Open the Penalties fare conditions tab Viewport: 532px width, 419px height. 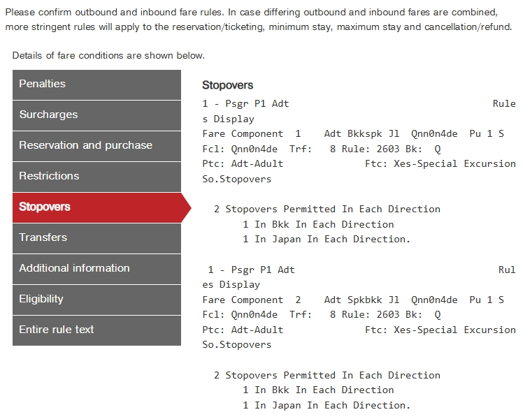click(x=96, y=84)
